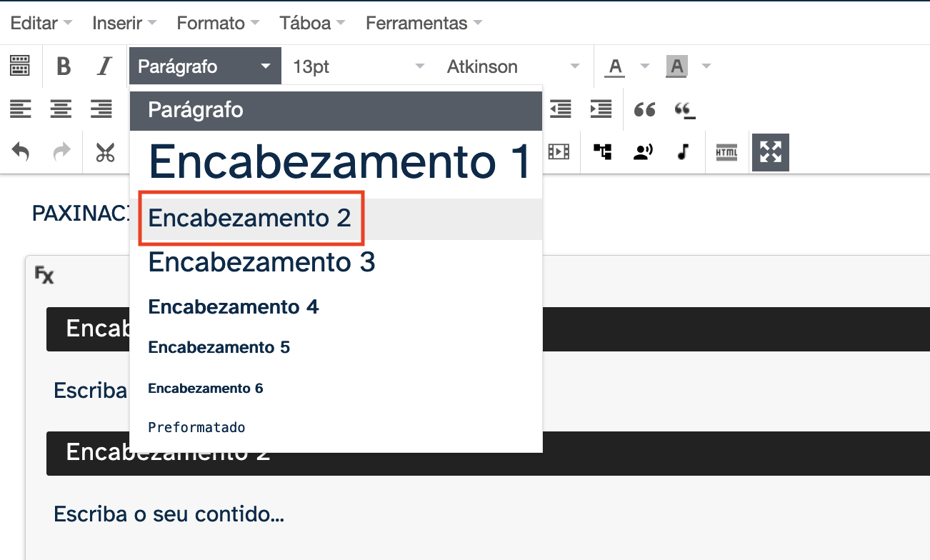Toggle italic formatting

[x=104, y=66]
